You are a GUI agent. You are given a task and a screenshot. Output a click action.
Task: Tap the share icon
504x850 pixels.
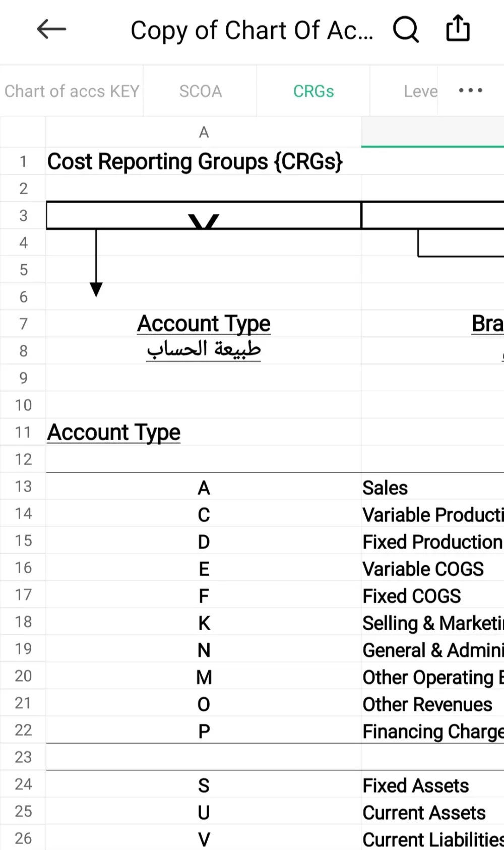458,28
